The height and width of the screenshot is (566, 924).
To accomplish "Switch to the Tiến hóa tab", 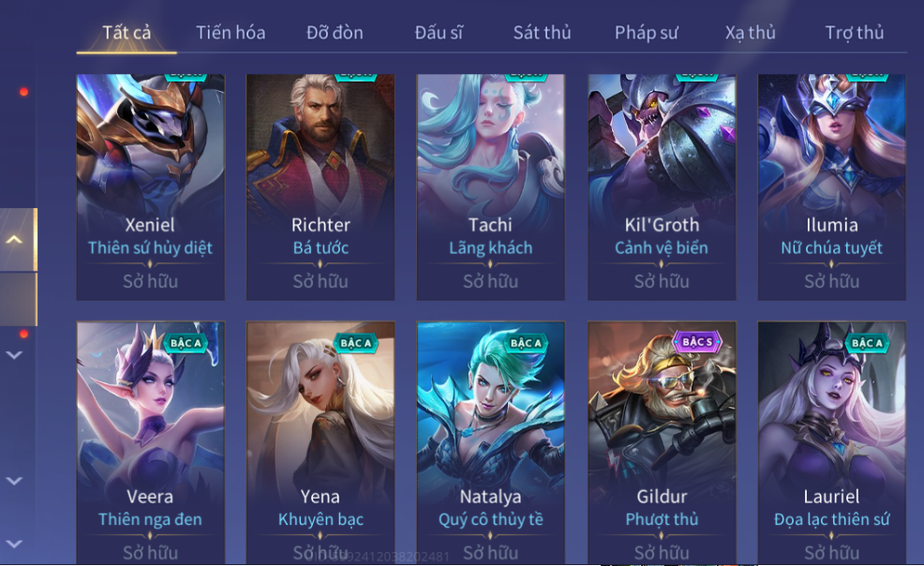I will pos(231,33).
